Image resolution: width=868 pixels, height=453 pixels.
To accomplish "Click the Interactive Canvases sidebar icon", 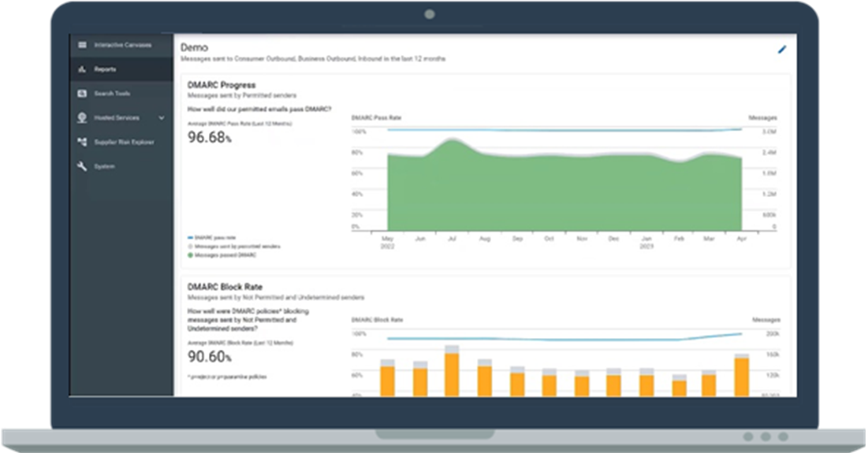I will [x=81, y=45].
